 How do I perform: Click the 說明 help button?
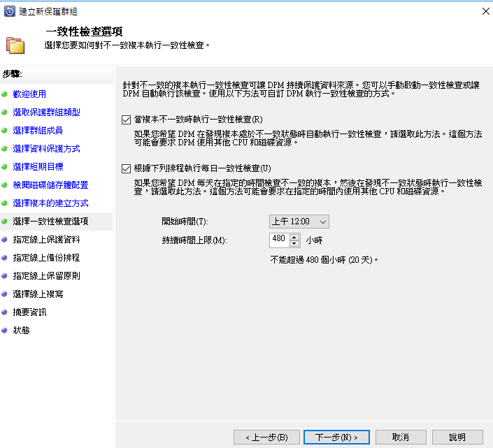pos(457,438)
